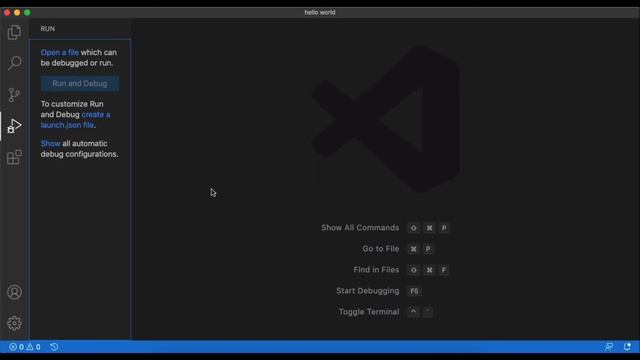Open the Search view icon
This screenshot has width=640, height=360.
[x=14, y=63]
